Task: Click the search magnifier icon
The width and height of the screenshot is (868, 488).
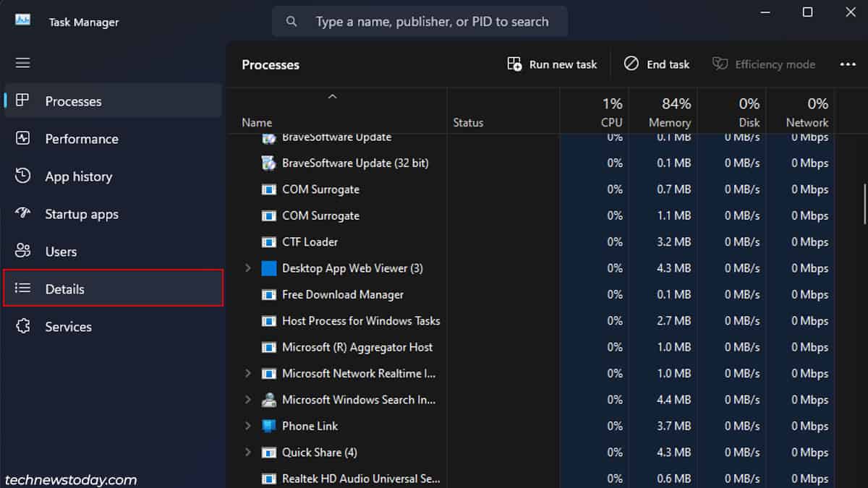Action: tap(292, 22)
